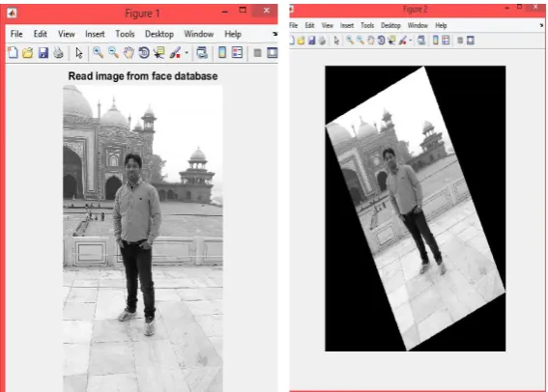Open Window menu in Figure 2
This screenshot has width=548, height=392.
tap(418, 25)
